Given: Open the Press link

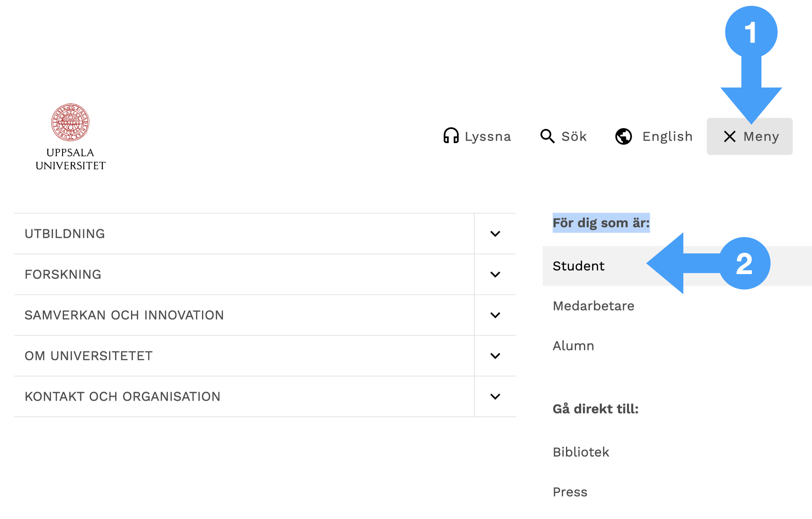Looking at the screenshot, I should tap(570, 492).
